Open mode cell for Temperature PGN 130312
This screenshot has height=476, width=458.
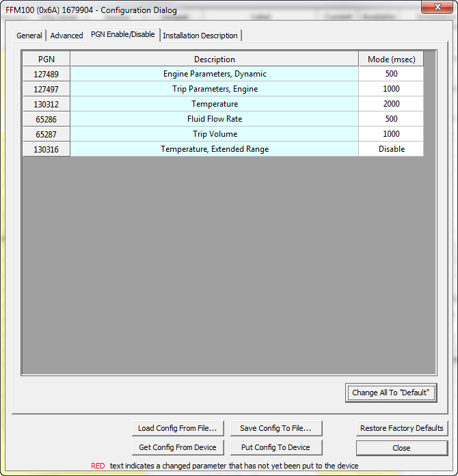tap(391, 104)
